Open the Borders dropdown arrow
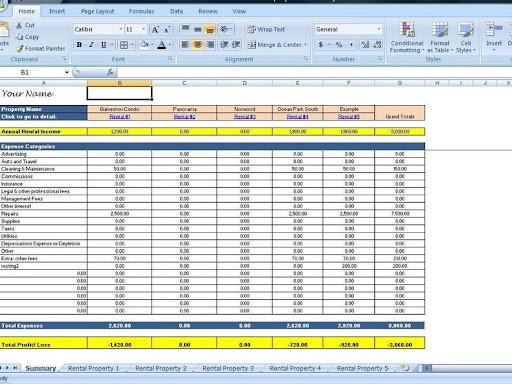512x384 pixels. point(132,45)
